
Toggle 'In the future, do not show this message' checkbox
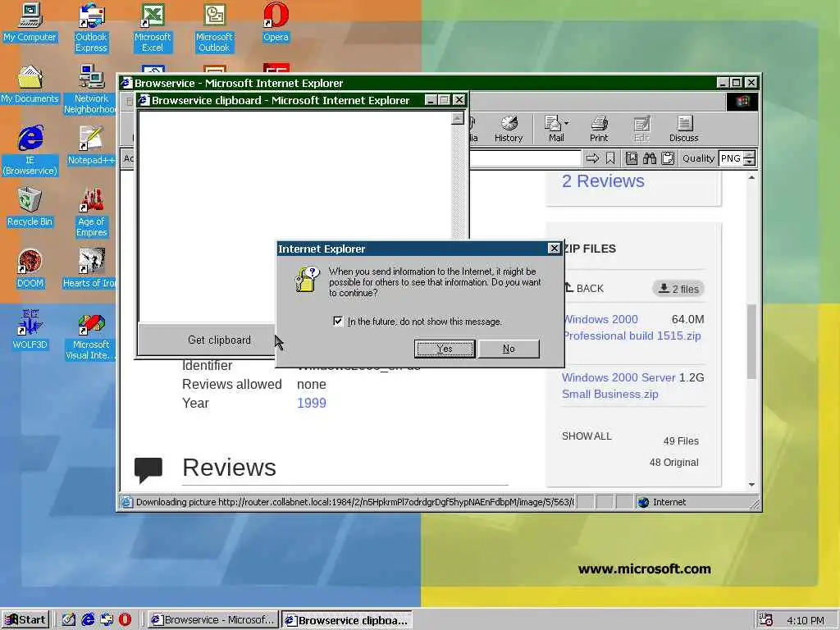click(x=337, y=321)
